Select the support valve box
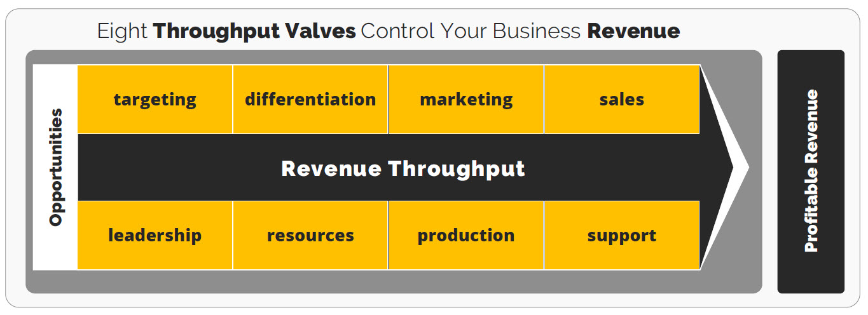The image size is (868, 315). tap(622, 235)
